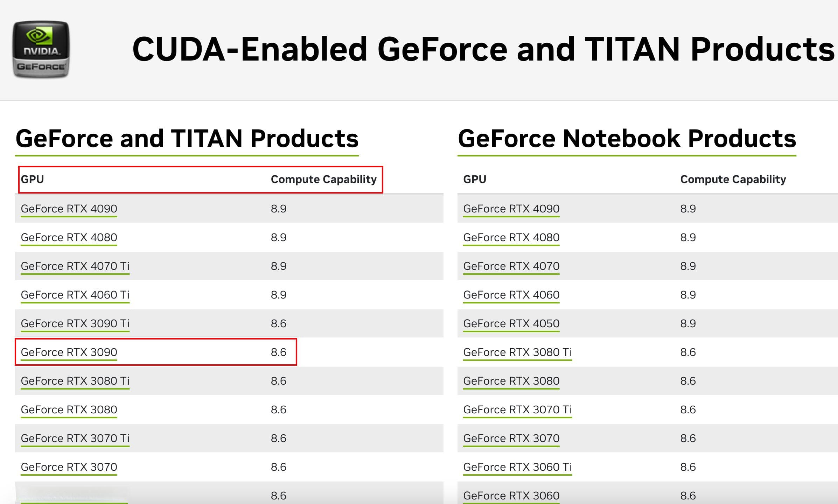This screenshot has width=838, height=504.
Task: Click the 8.9 value for notebook RTX 4050
Action: click(x=688, y=323)
